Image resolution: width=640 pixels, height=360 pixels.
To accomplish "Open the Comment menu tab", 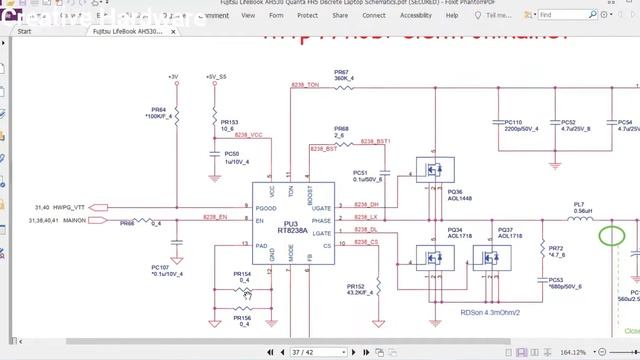I will pyautogui.click(x=213, y=16).
